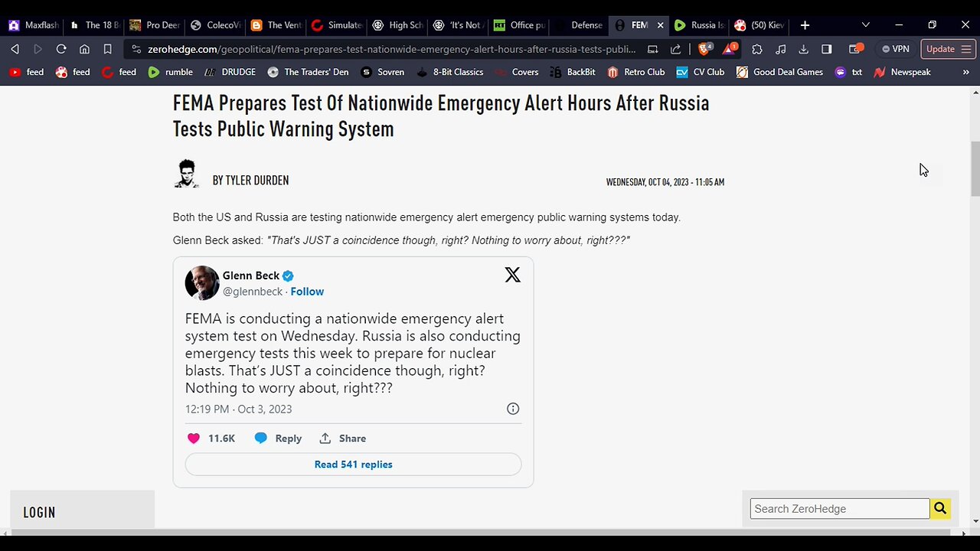Click the browser Update button
Viewport: 980px width, 551px height.
[948, 49]
